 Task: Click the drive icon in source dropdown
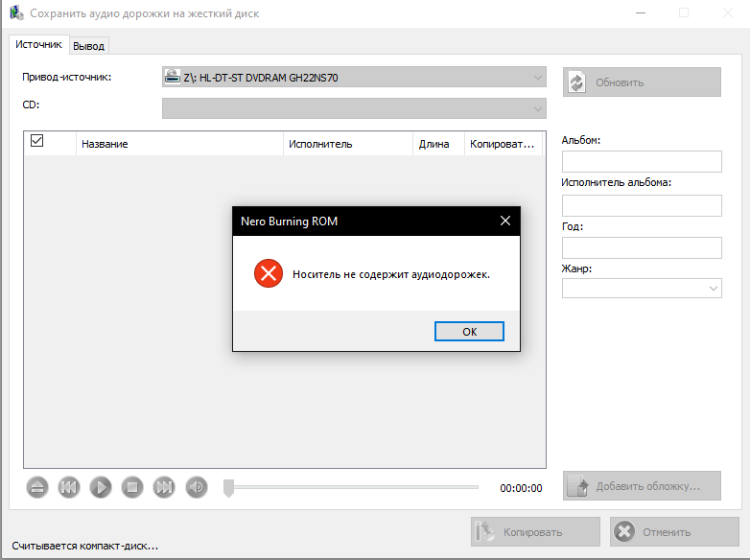(173, 77)
